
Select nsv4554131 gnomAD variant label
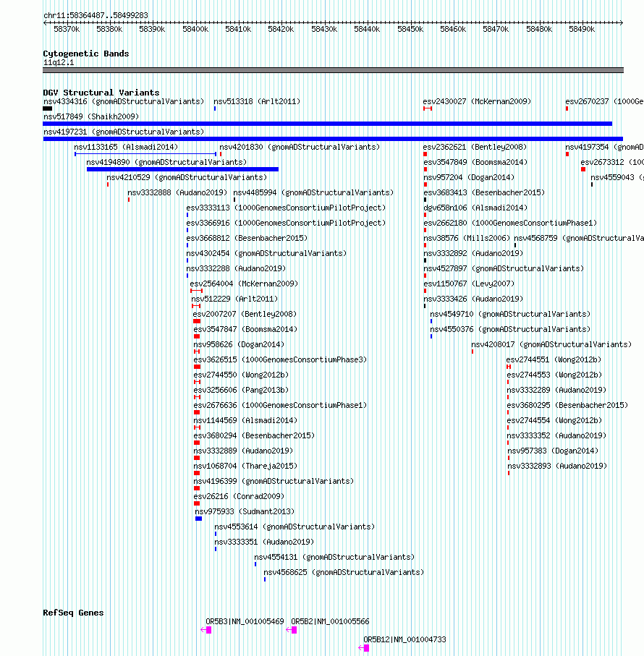(334, 557)
